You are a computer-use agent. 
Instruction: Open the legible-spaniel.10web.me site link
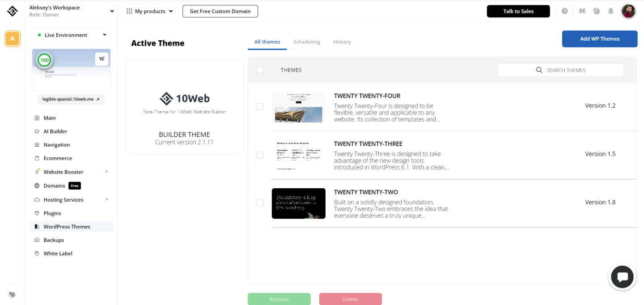[71, 99]
